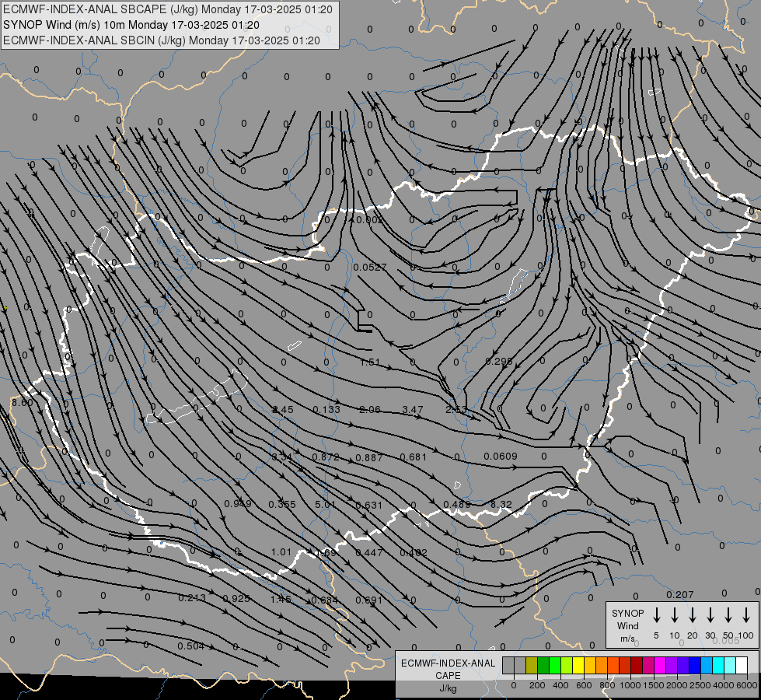Click the 10 m/s wind arrow in legend
The height and width of the screenshot is (700, 761).
click(674, 615)
